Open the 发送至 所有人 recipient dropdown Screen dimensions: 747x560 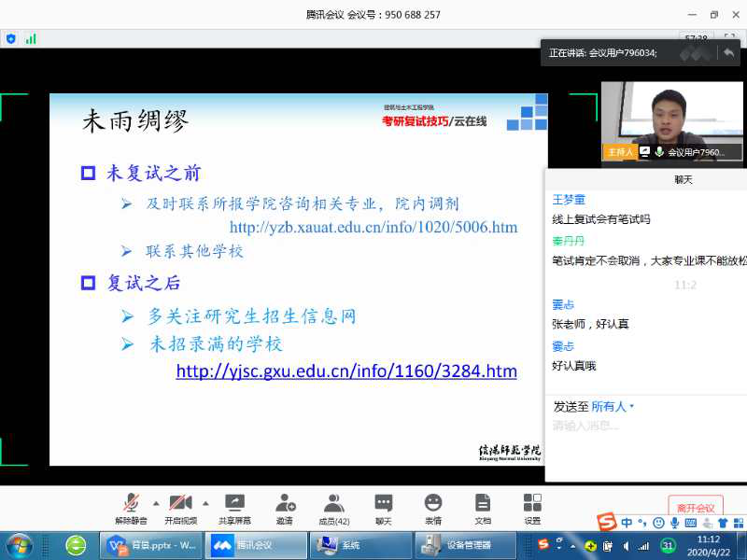click(613, 407)
